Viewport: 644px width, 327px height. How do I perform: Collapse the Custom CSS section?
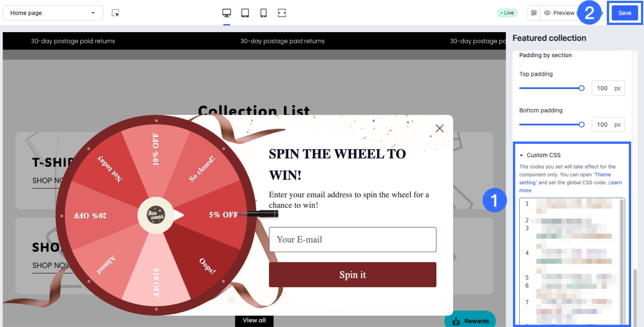point(521,155)
